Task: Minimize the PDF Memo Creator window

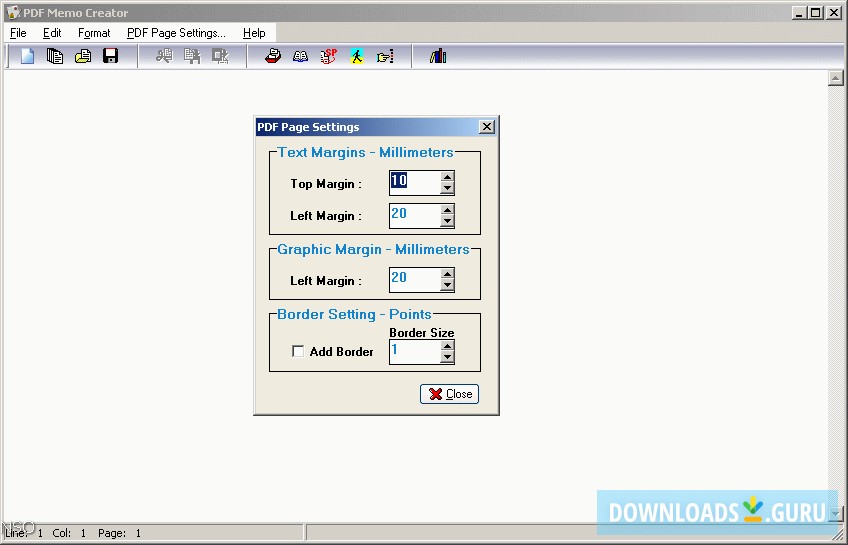Action: pos(800,12)
